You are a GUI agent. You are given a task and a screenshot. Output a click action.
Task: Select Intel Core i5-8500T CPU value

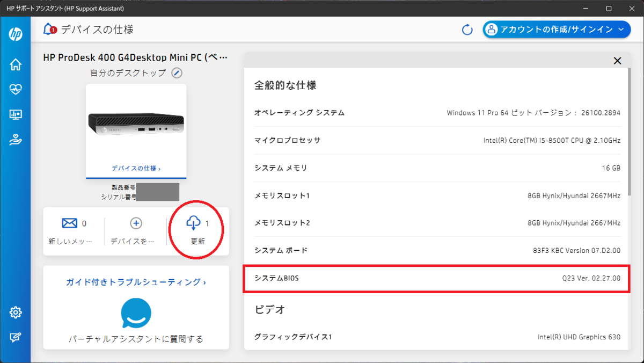(552, 140)
